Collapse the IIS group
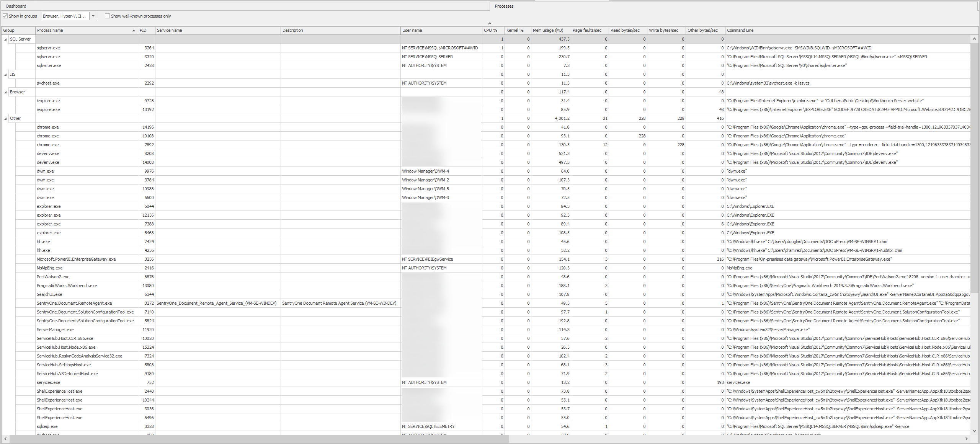The width and height of the screenshot is (980, 444). pyautogui.click(x=5, y=74)
